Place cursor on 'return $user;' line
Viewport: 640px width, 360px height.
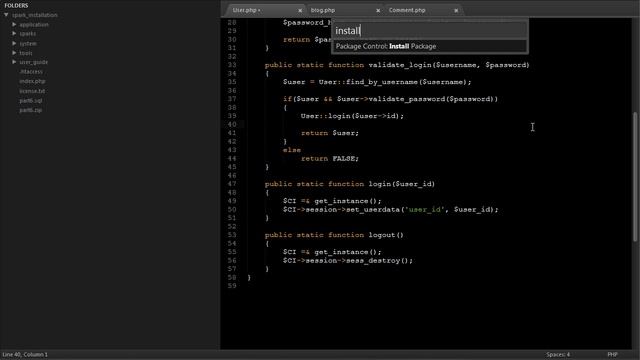tap(330, 133)
